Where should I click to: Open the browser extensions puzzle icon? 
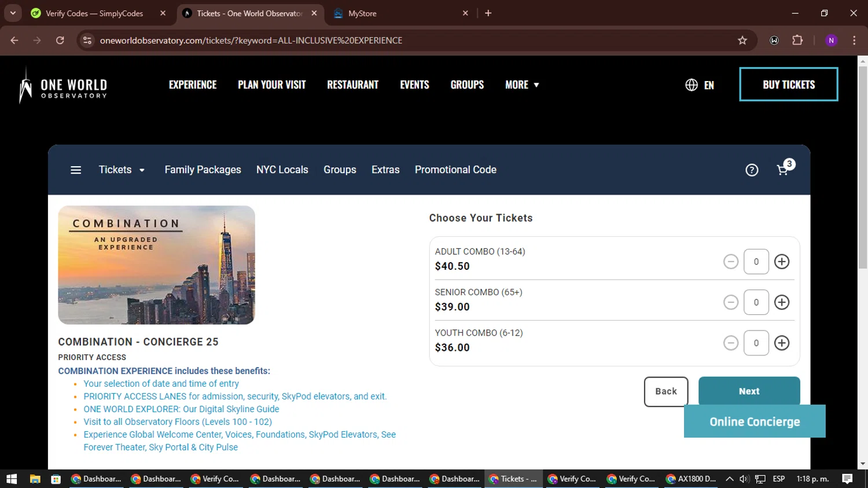tap(797, 40)
